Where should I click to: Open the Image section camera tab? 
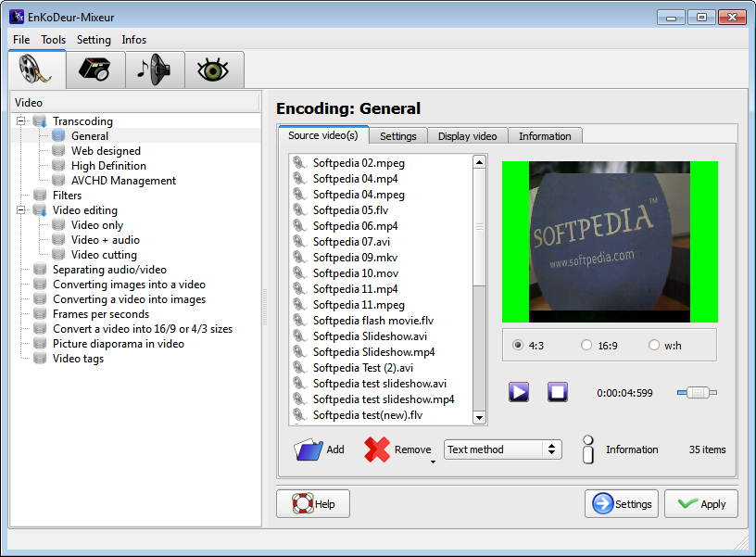[x=95, y=70]
